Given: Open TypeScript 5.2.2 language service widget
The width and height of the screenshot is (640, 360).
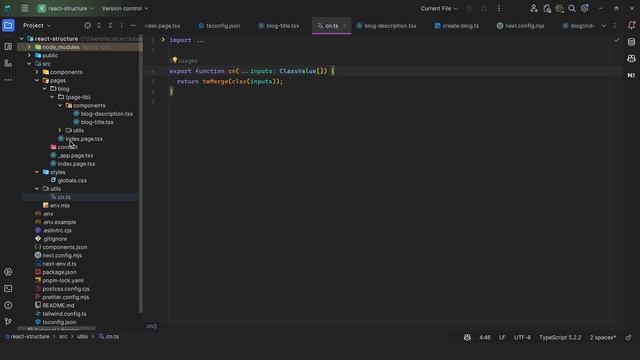Looking at the screenshot, I should pyautogui.click(x=560, y=338).
